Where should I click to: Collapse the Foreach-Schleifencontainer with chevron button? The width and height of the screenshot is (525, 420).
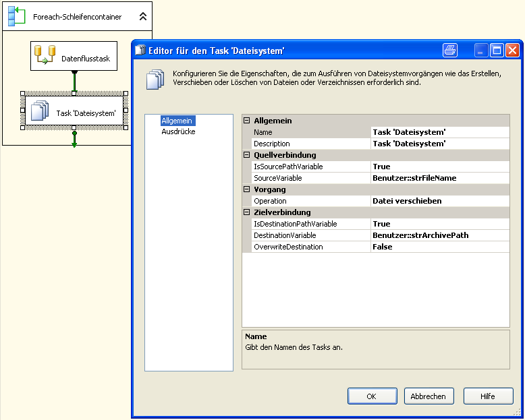pos(142,16)
